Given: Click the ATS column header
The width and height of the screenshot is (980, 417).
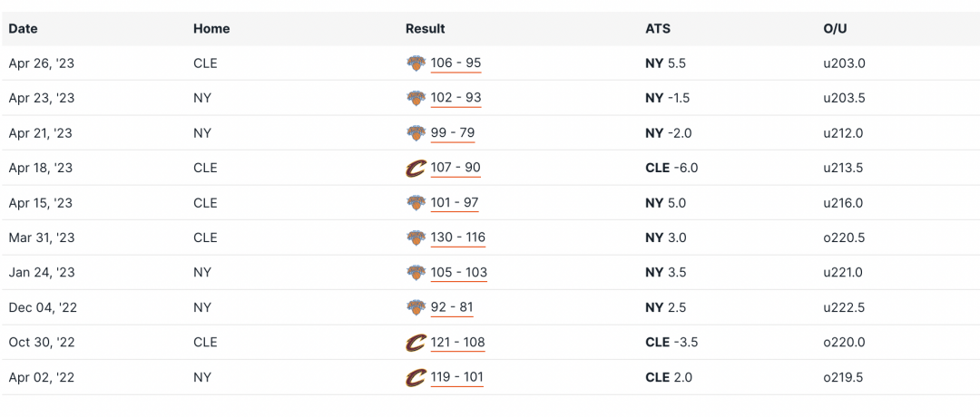Looking at the screenshot, I should click(x=658, y=29).
